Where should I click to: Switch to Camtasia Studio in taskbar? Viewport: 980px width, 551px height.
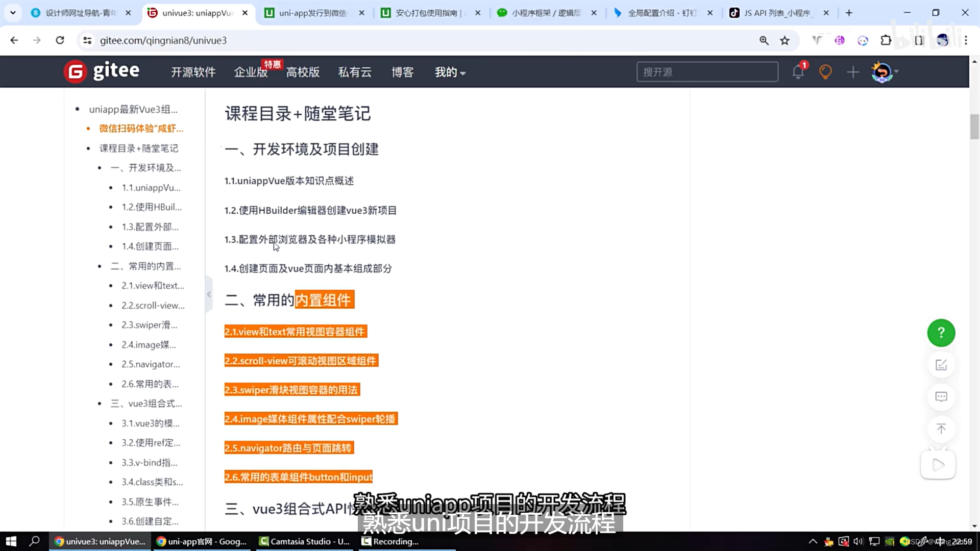(x=305, y=541)
